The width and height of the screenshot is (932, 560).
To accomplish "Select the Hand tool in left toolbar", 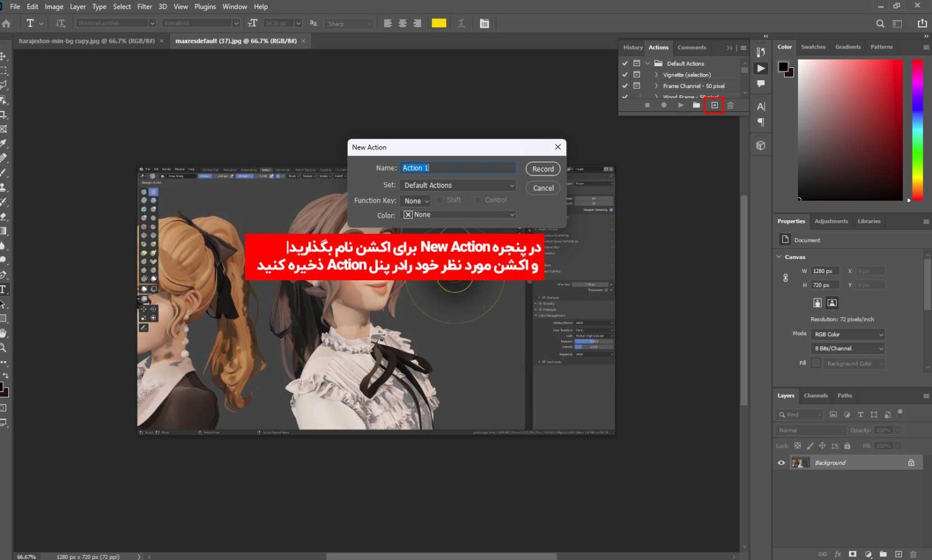I will (3, 333).
